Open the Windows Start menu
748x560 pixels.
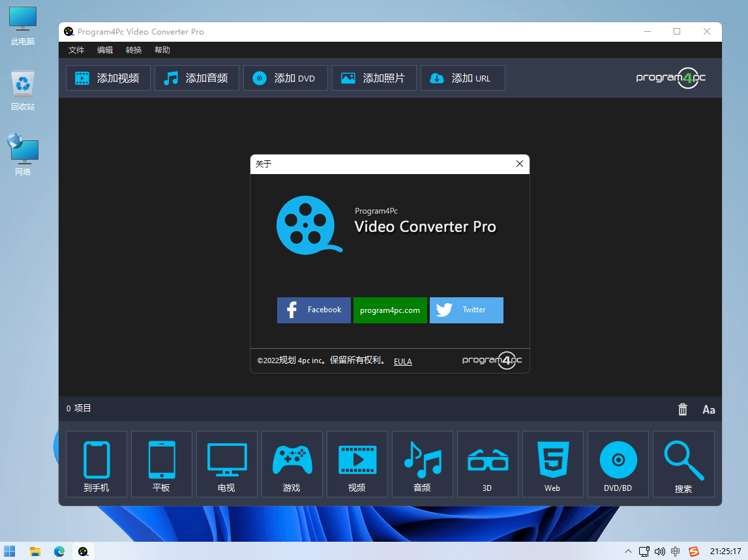(x=10, y=552)
